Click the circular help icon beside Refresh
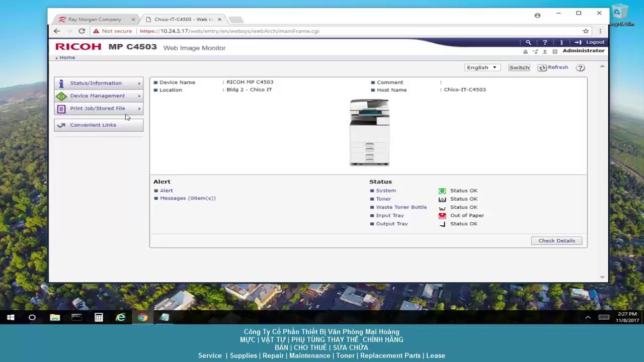This screenshot has width=644, height=362. point(580,68)
